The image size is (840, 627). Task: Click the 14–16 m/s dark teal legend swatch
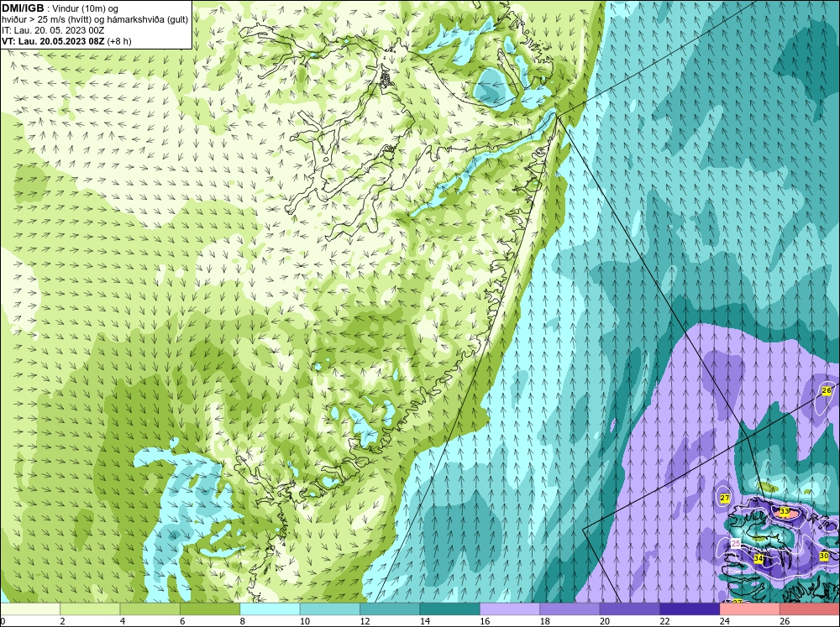coord(450,609)
